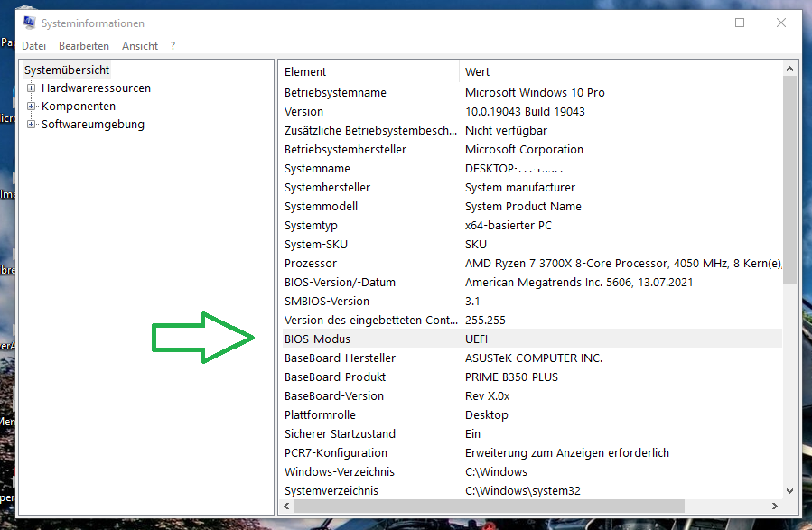Select the Softwareumgebung tree item label
This screenshot has height=530, width=812.
click(x=93, y=125)
